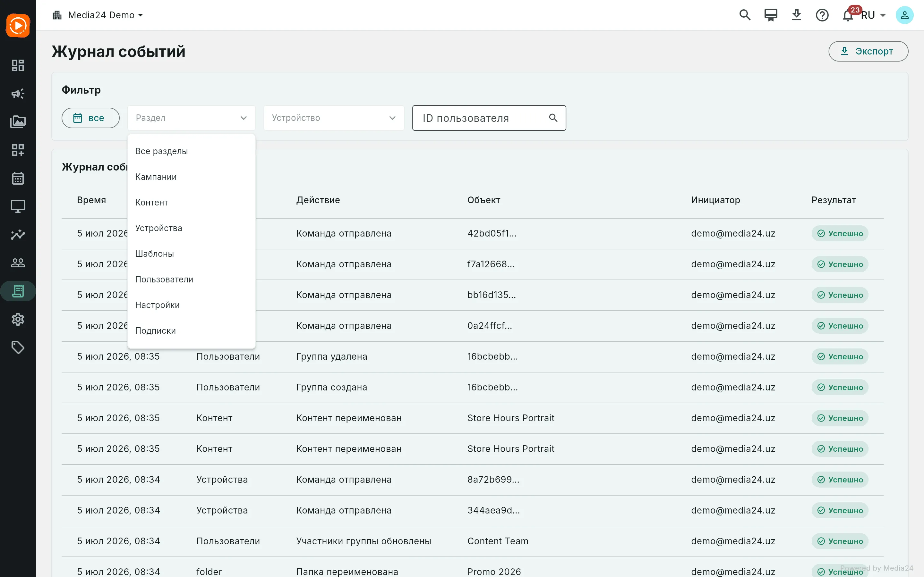Open the analytics chart sidebar icon
This screenshot has height=577, width=924.
pyautogui.click(x=18, y=235)
